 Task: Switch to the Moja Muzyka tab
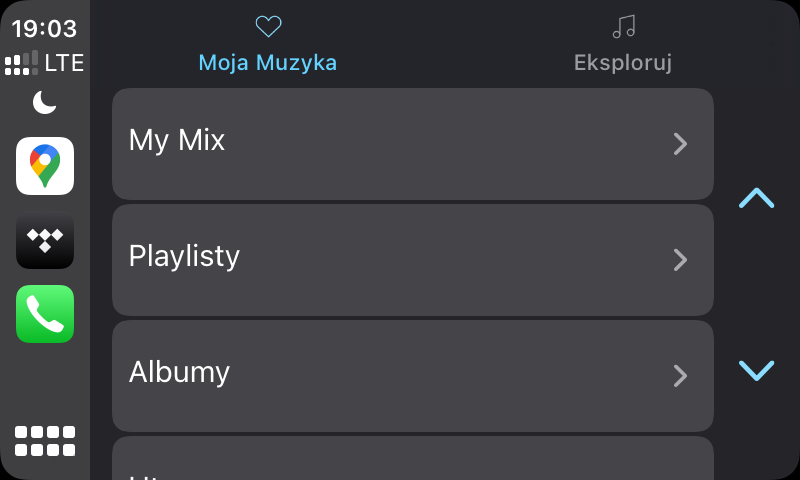coord(268,62)
